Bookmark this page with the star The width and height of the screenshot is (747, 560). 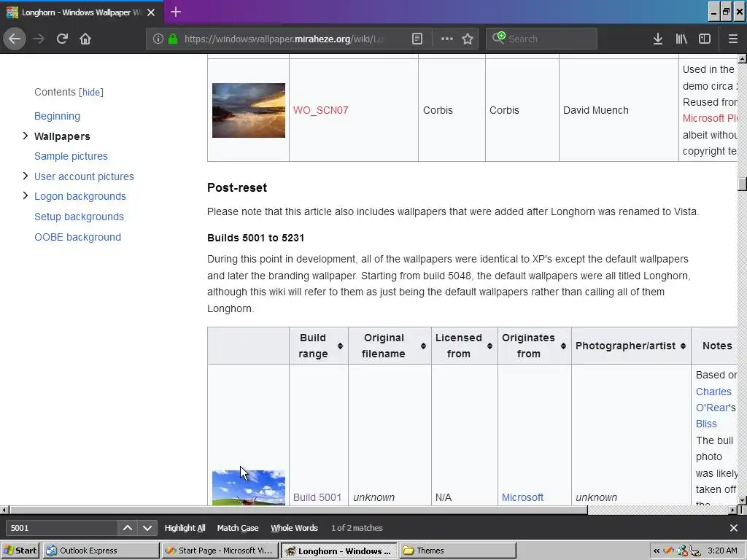(x=468, y=39)
